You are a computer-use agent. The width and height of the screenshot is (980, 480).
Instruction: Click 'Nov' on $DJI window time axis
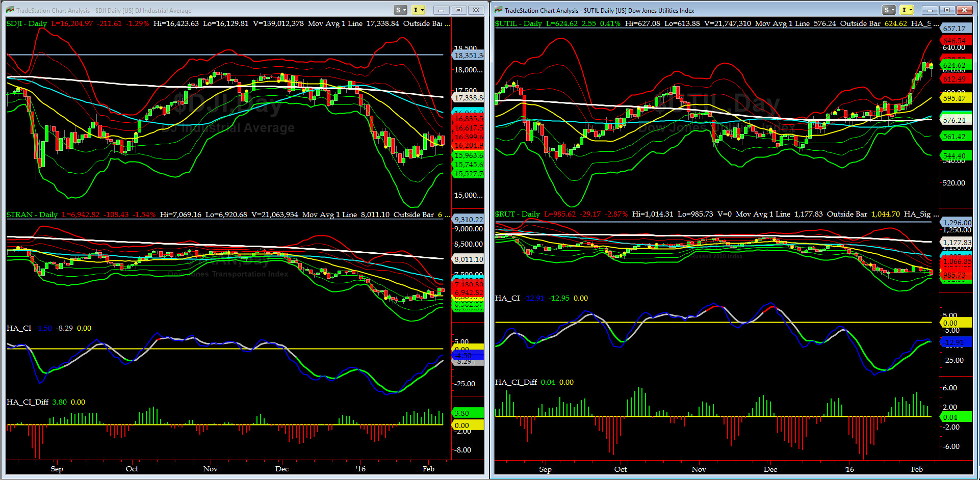tap(210, 469)
